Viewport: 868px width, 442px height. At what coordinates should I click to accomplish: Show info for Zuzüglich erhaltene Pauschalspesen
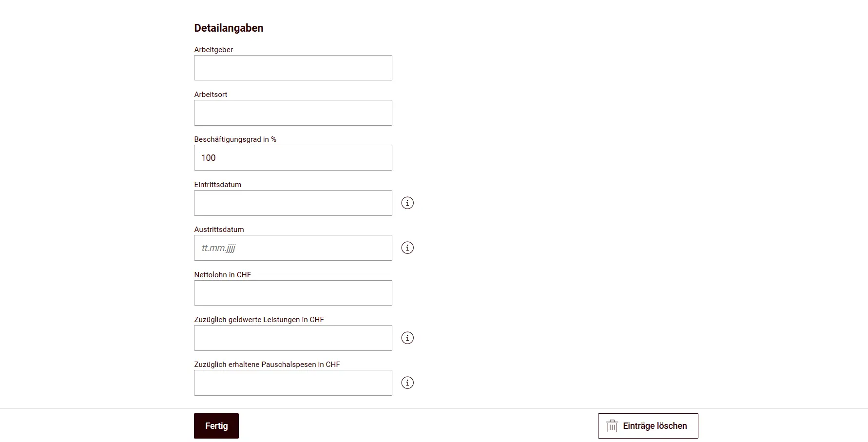(407, 383)
